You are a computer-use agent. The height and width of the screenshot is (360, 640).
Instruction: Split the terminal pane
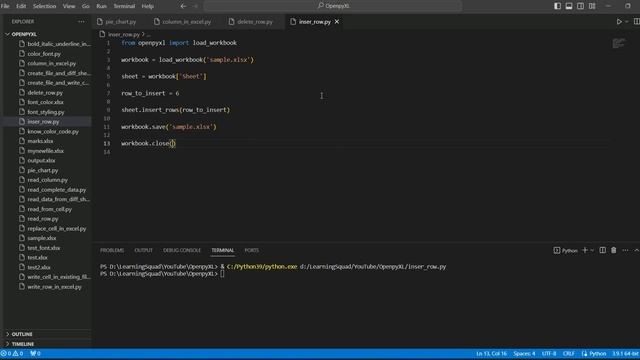602,250
